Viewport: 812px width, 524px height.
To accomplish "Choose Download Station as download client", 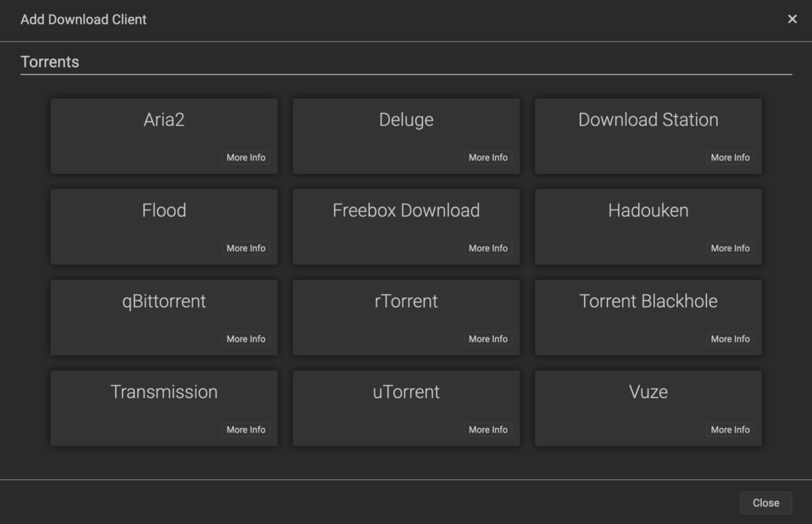I will tap(648, 120).
